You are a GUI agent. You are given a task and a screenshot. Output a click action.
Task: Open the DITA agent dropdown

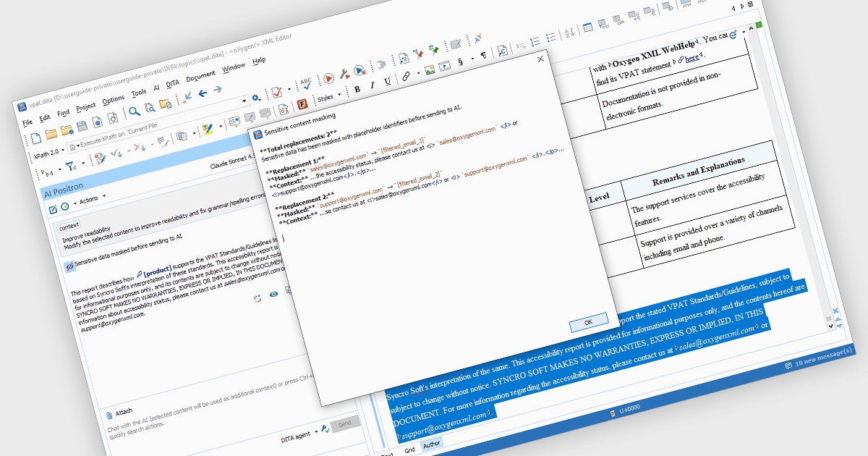[299, 437]
